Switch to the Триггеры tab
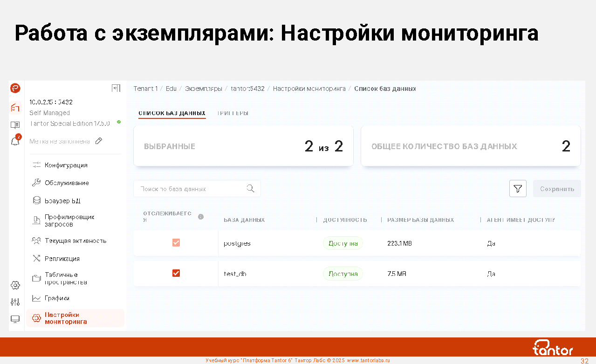 click(x=233, y=113)
